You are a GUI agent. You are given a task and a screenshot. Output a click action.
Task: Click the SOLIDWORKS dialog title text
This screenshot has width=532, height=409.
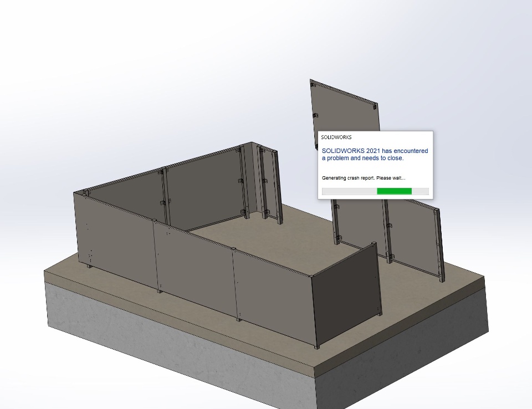(x=336, y=137)
